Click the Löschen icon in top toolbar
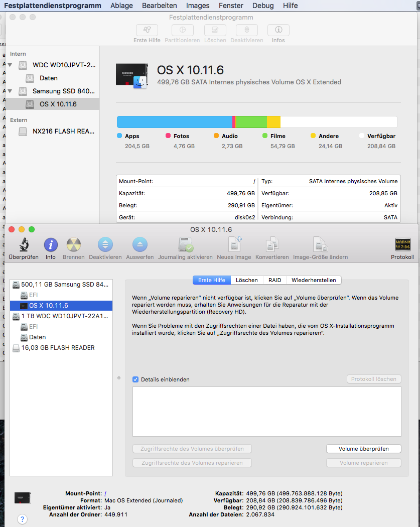The image size is (420, 527). pyautogui.click(x=215, y=30)
